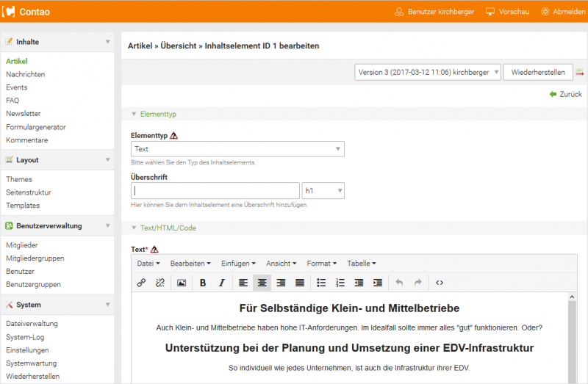588x384 pixels.
Task: Click the justify text alignment icon
Action: pos(300,283)
